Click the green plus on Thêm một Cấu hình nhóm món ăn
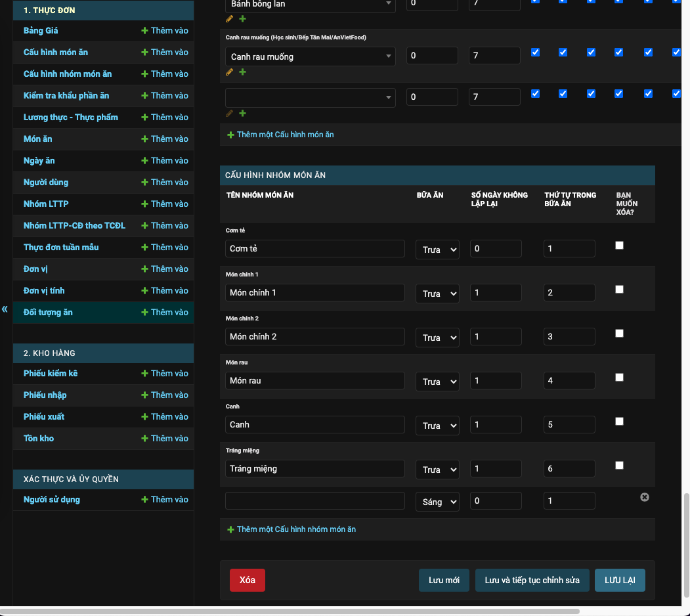The image size is (690, 616). click(230, 529)
